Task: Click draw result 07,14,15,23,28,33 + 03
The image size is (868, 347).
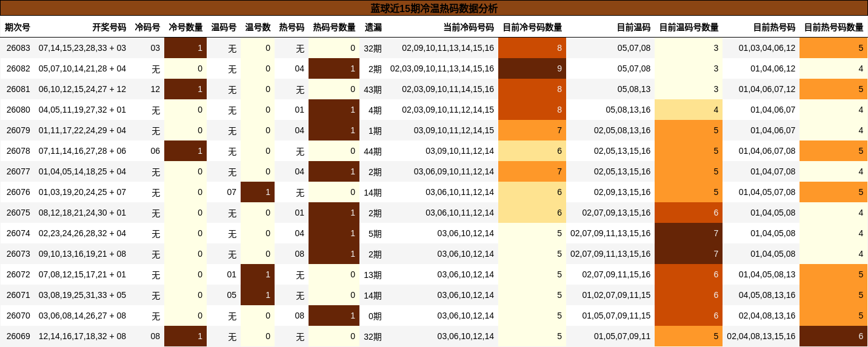Action: pos(82,48)
